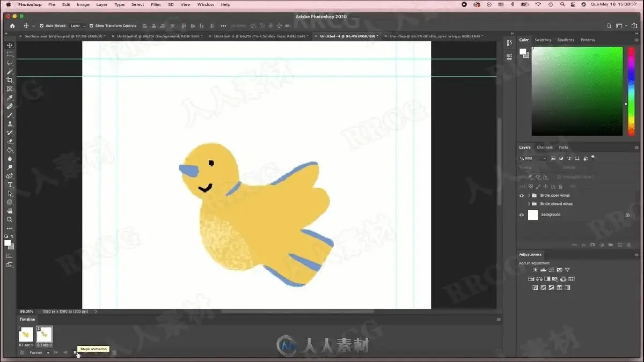
Task: Delete layer trash icon in Layers panel
Action: pos(628,245)
